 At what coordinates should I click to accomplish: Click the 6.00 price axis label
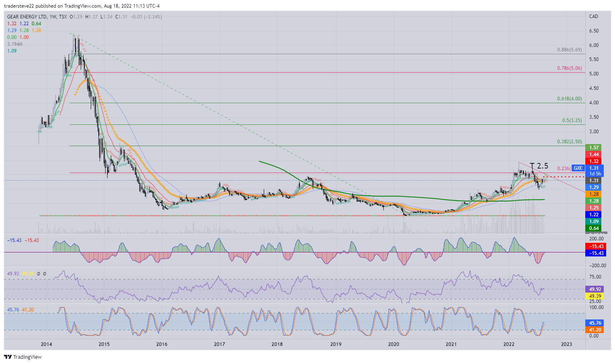[594, 45]
